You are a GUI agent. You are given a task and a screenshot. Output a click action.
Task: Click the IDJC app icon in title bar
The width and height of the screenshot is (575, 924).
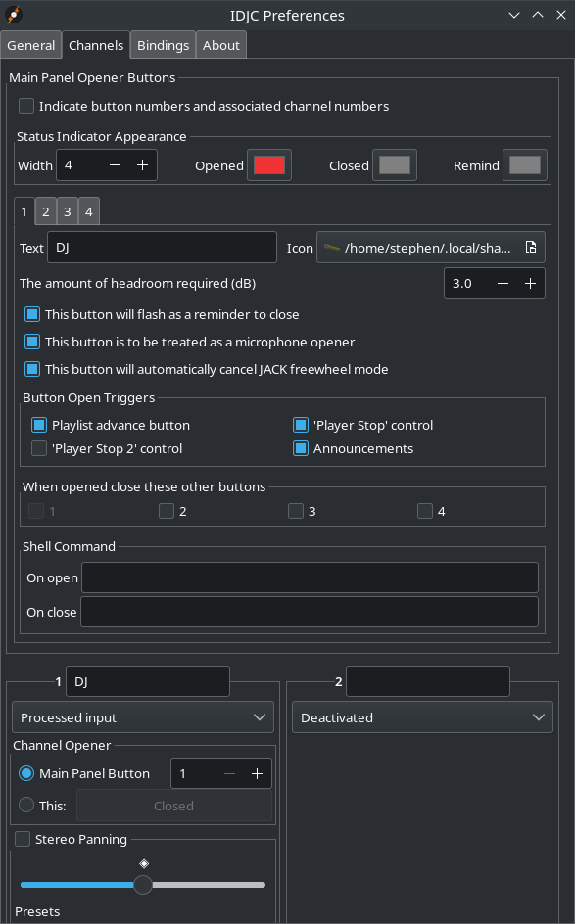point(14,15)
